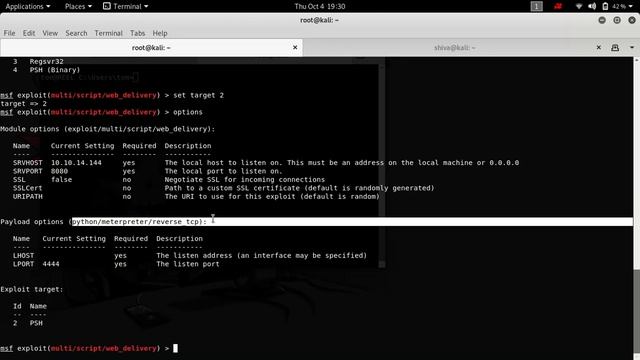Select the root@kali terminal tab
The image size is (640, 360).
(151, 48)
